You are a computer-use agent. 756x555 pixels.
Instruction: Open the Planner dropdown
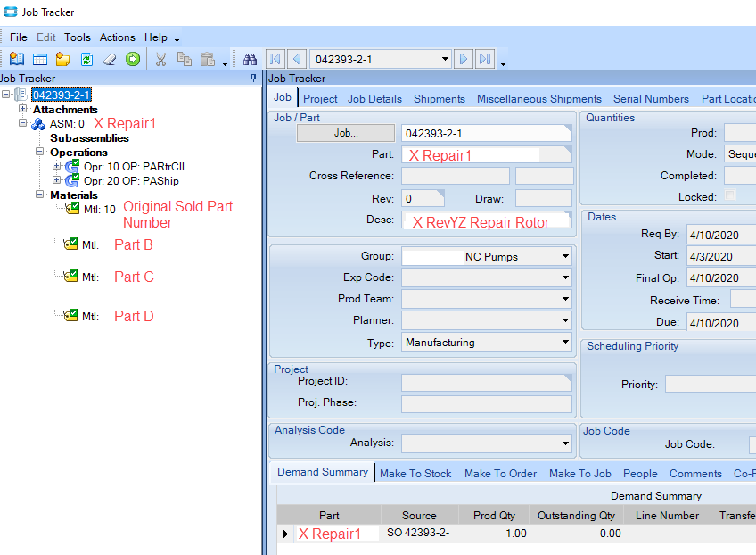565,320
